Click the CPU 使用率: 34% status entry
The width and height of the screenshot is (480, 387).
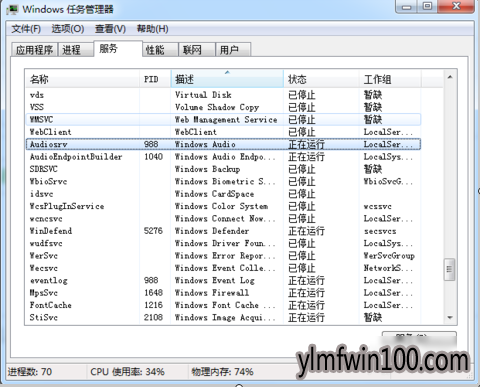coord(127,372)
